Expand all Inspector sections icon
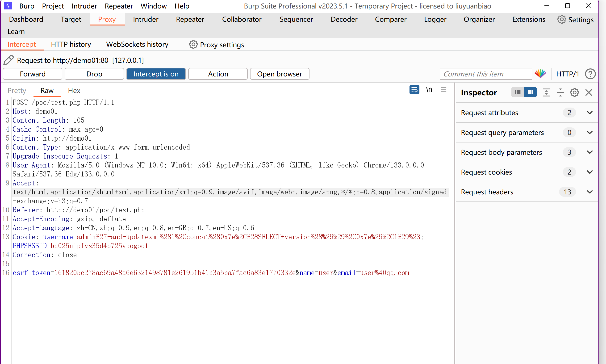This screenshot has height=364, width=606. [x=546, y=92]
